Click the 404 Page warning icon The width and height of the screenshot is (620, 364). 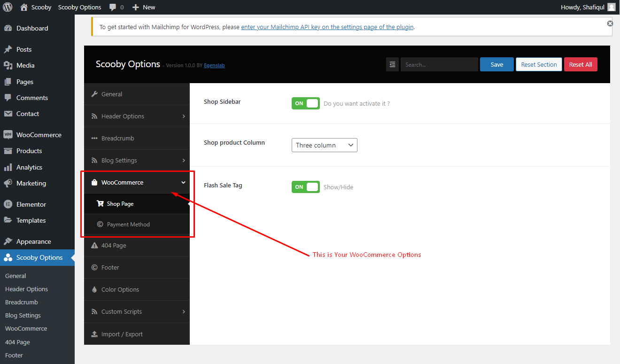click(94, 245)
